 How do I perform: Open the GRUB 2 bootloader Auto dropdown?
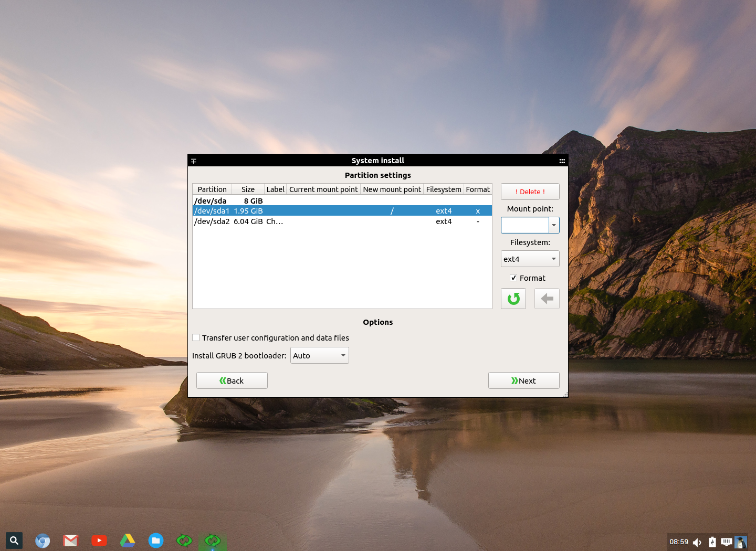[x=320, y=355]
